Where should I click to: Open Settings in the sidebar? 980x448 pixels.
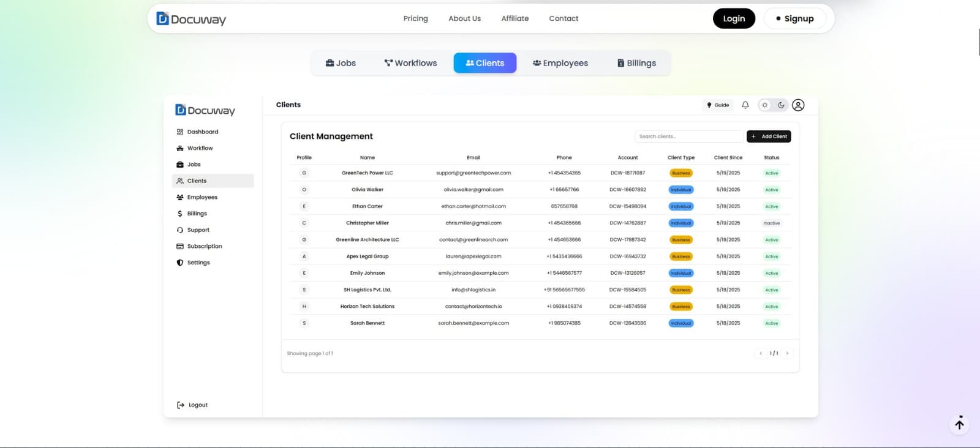click(213, 263)
